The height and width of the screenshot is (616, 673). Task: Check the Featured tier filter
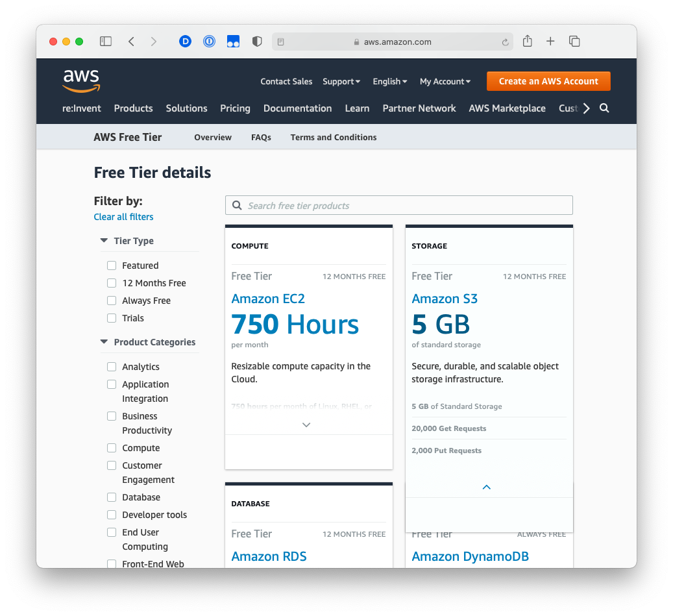tap(112, 265)
